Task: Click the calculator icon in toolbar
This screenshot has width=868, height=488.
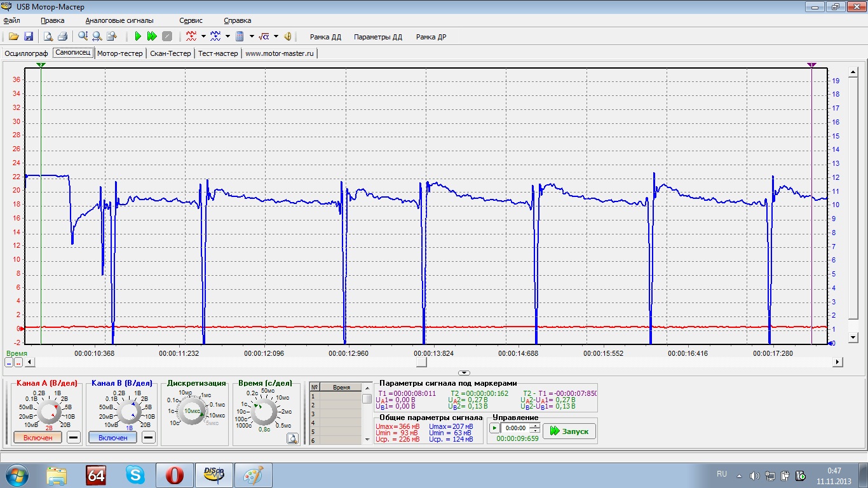Action: click(240, 37)
